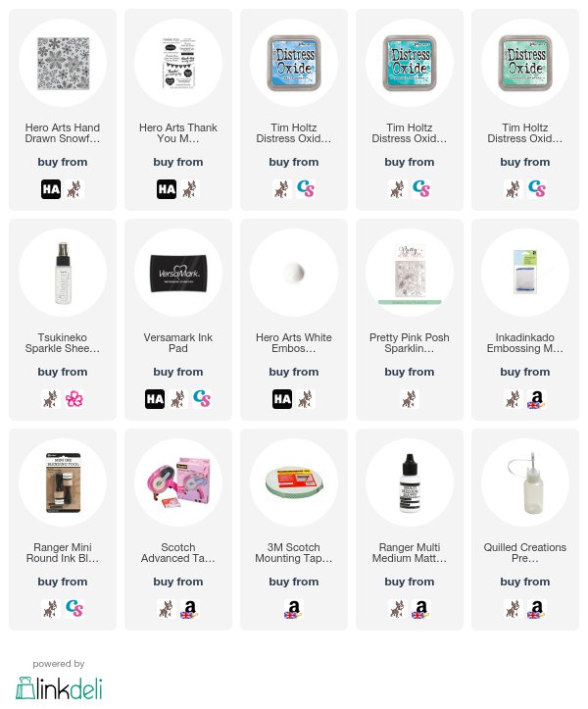The height and width of the screenshot is (709, 588).
Task: Click Amazon UK icon under Ranger Multi Medium Matte
Action: coord(420,609)
